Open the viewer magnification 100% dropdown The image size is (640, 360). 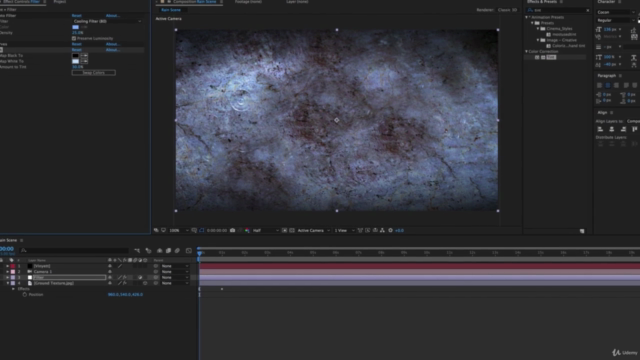pos(179,231)
